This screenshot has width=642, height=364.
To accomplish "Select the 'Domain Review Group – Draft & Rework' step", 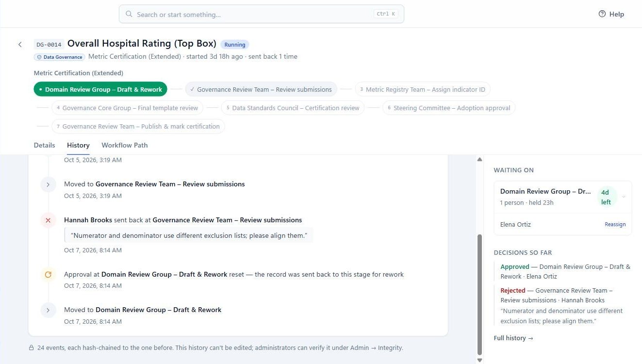I will tap(101, 89).
